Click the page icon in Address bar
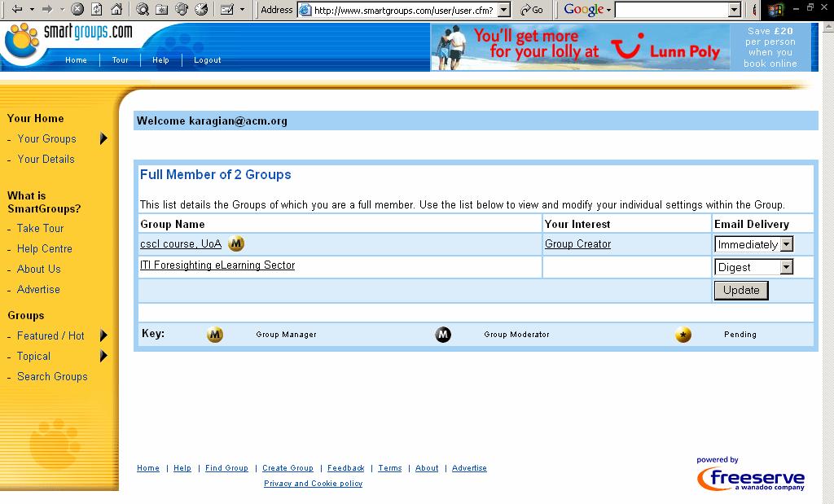The image size is (834, 504). tap(305, 10)
